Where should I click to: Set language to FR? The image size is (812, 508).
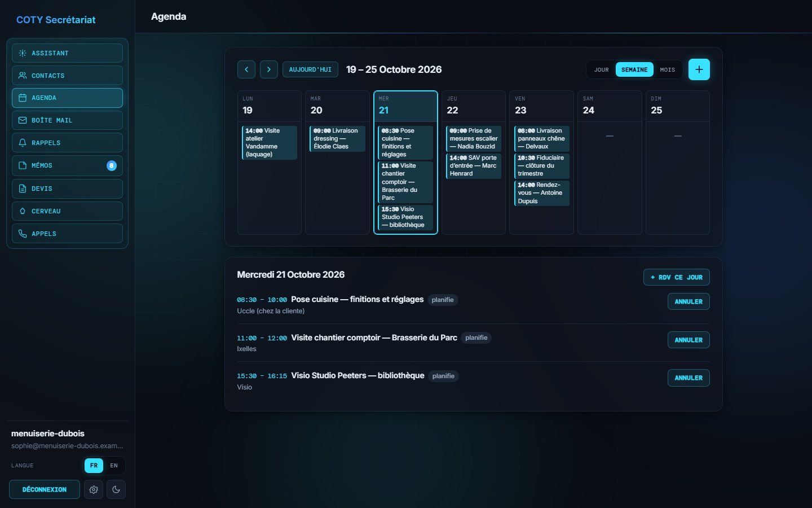(94, 466)
